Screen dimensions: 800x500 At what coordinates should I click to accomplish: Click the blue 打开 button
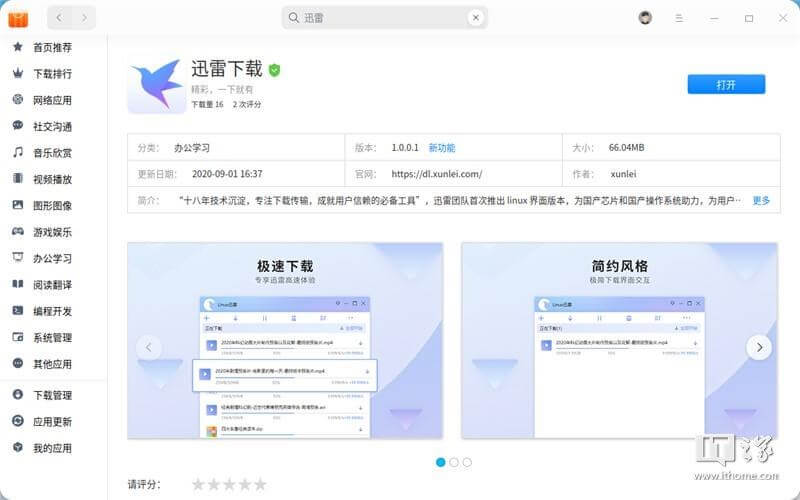click(x=726, y=85)
